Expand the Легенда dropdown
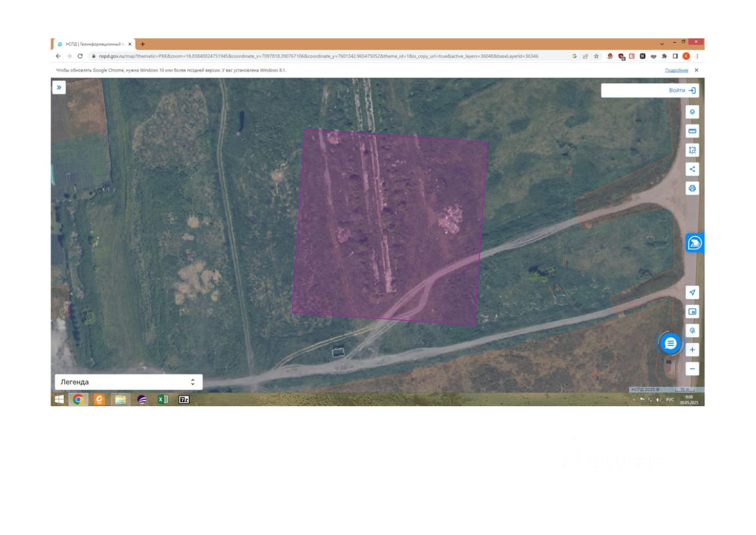This screenshot has width=756, height=535. click(x=129, y=382)
